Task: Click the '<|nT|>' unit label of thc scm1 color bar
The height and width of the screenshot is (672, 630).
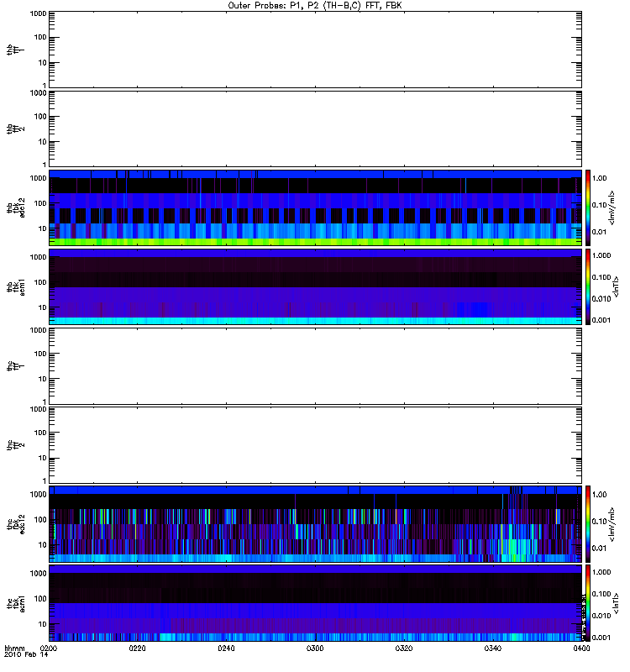Action: 616,603
